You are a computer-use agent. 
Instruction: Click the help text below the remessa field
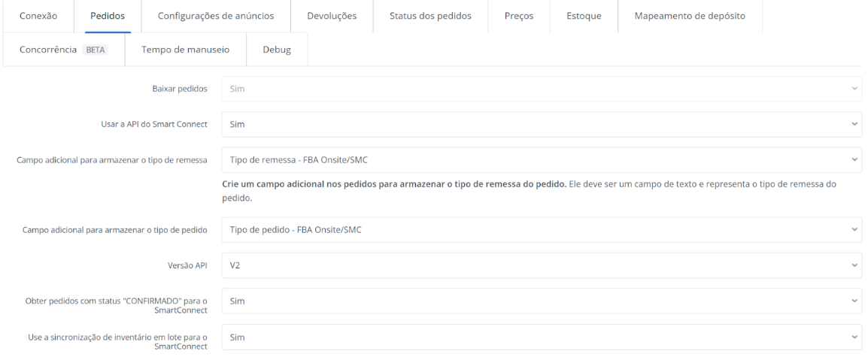click(527, 192)
